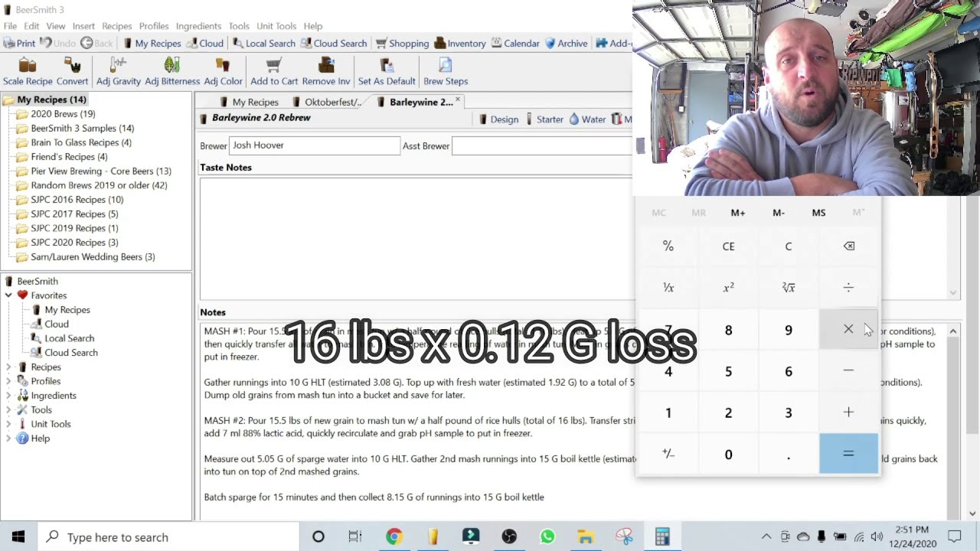Click the taskbar search box
Viewport: 980px width, 551px height.
point(167,536)
